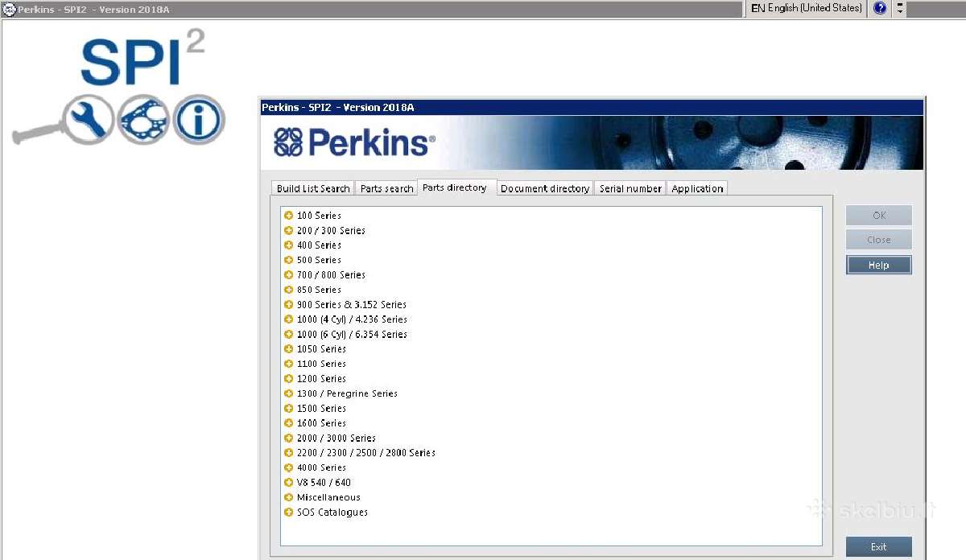Click the app icon in title bar
Image resolution: width=966 pixels, height=560 pixels.
10,9
